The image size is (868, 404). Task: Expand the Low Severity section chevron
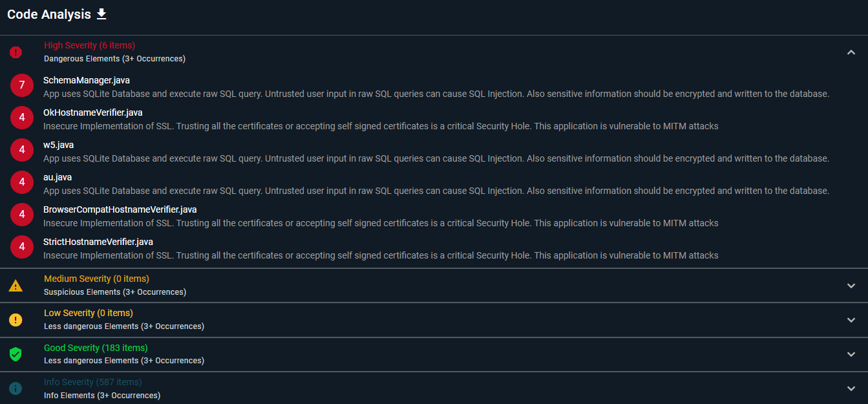click(x=851, y=320)
